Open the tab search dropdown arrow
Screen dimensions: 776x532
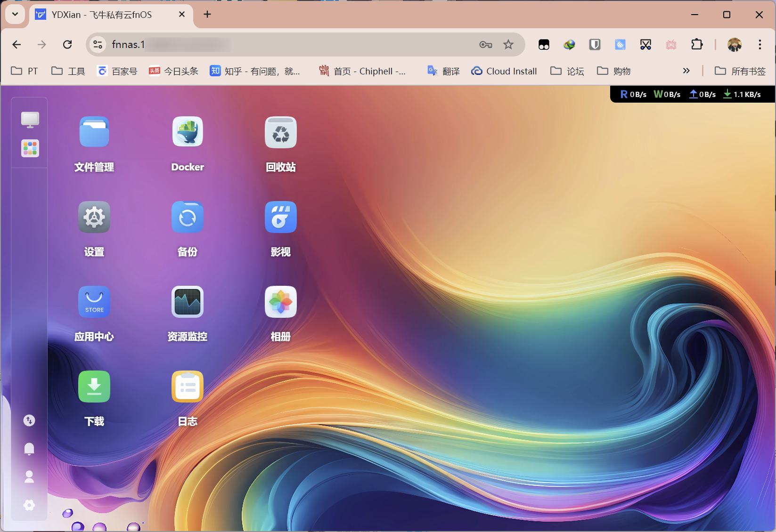15,14
